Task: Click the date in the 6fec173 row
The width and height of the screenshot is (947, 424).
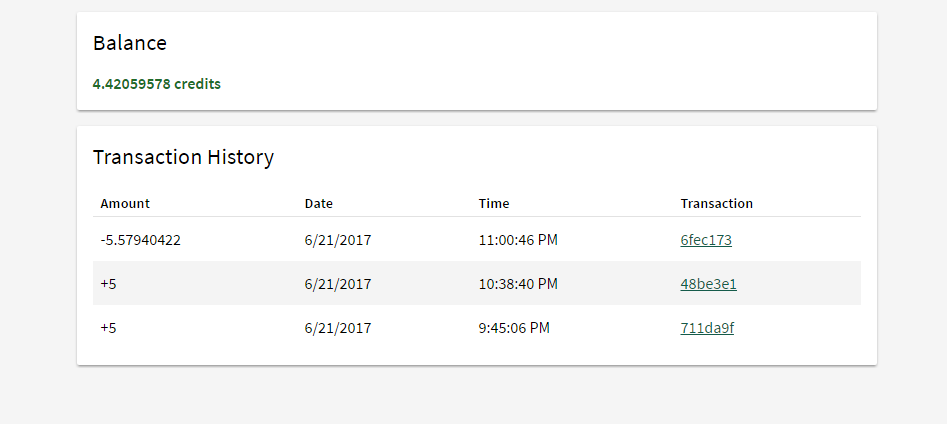Action: (x=338, y=240)
